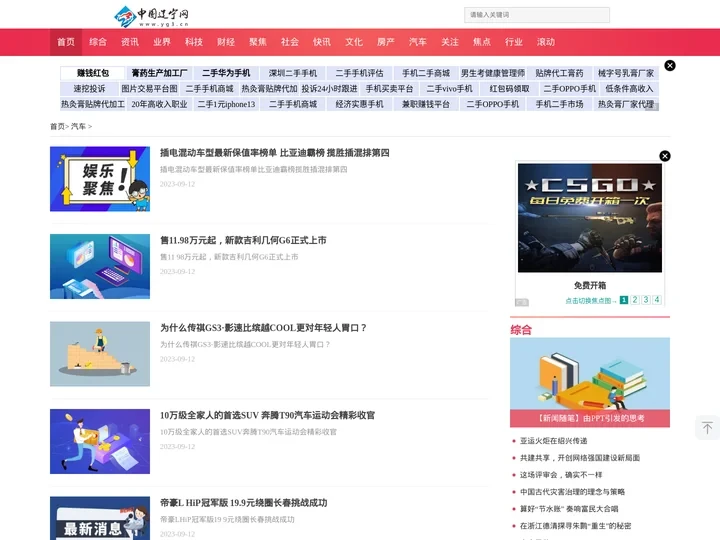The width and height of the screenshot is (720, 540).
Task: Open the 快讯 navigation section
Action: coord(322,42)
